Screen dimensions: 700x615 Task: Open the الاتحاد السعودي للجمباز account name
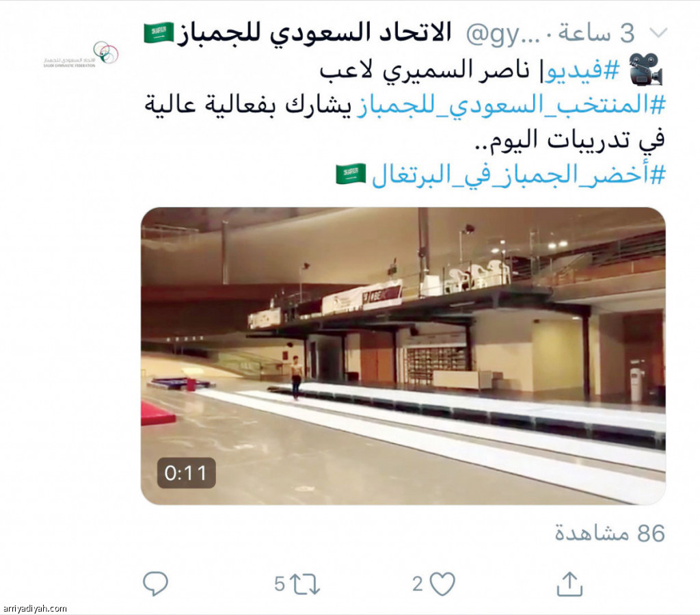(x=314, y=34)
